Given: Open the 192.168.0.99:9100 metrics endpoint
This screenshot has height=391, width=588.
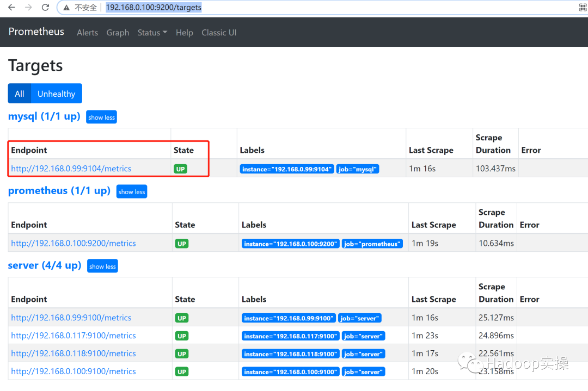Looking at the screenshot, I should click(71, 318).
